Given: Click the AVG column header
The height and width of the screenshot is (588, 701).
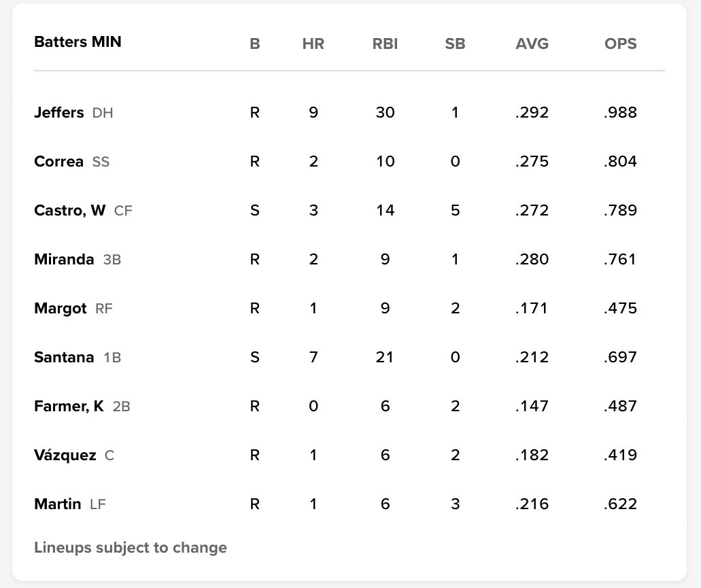Looking at the screenshot, I should [532, 44].
